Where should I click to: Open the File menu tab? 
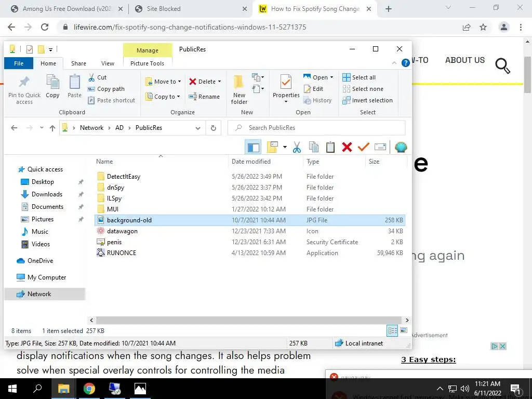pyautogui.click(x=19, y=63)
